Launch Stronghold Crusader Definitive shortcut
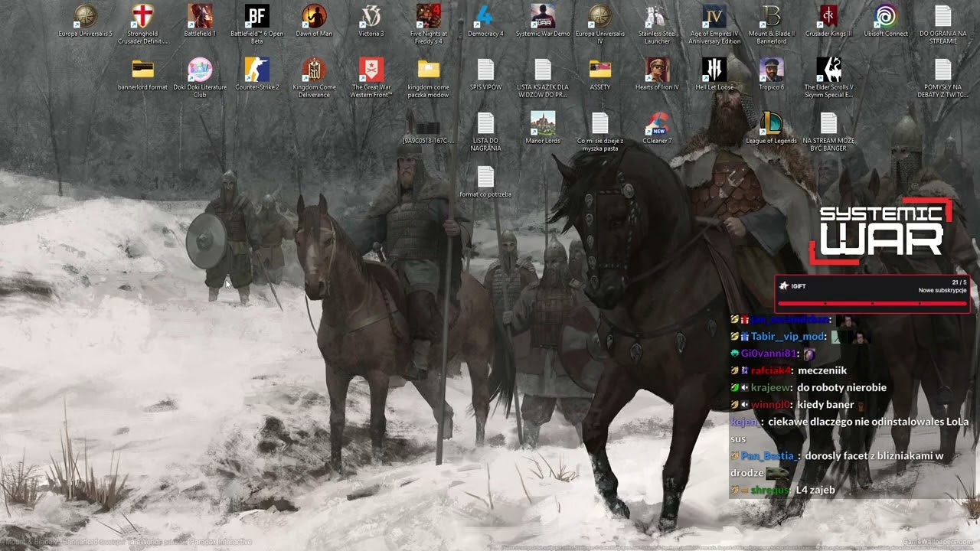The width and height of the screenshot is (980, 551). (142, 24)
